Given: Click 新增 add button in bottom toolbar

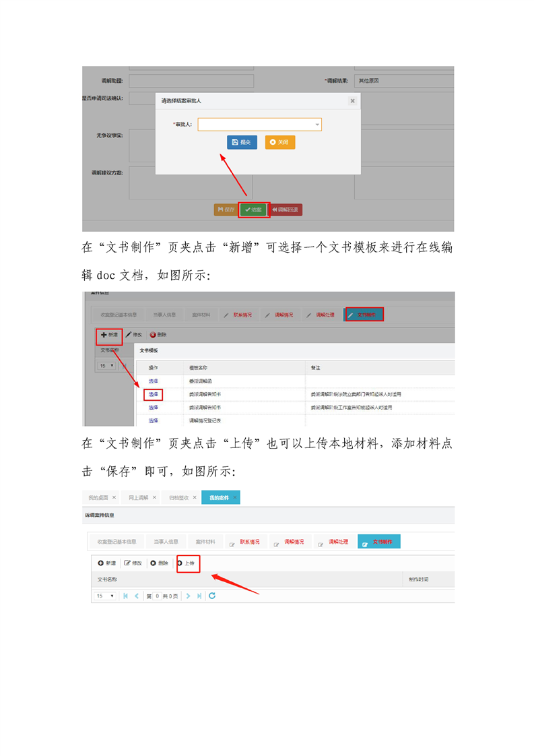Looking at the screenshot, I should pos(107,563).
